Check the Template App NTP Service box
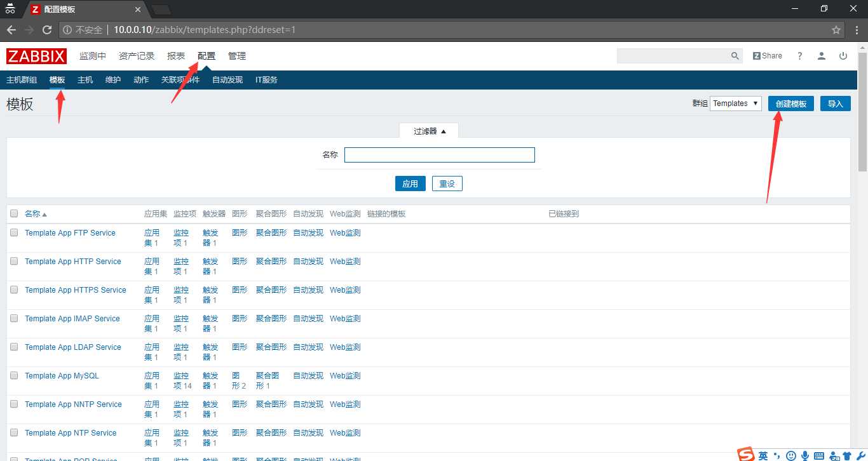 [14, 433]
